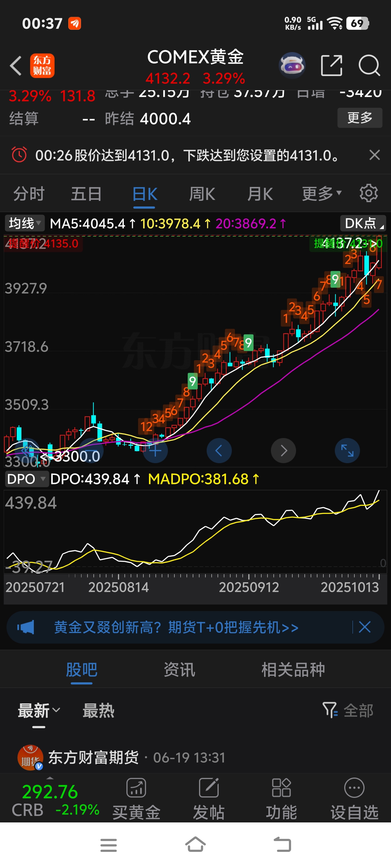
Task: Open the 相关品种 tab
Action: (293, 669)
